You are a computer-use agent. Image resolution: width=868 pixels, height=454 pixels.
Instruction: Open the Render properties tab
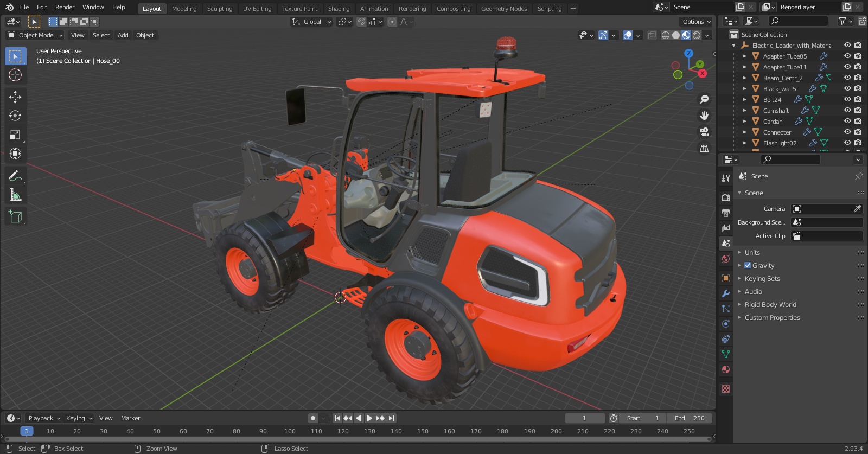point(726,197)
